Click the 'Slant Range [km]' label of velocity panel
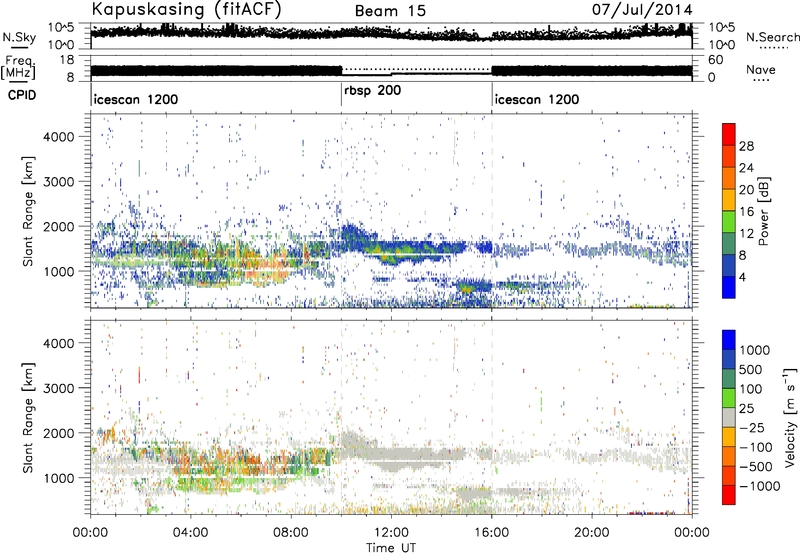 [28, 417]
